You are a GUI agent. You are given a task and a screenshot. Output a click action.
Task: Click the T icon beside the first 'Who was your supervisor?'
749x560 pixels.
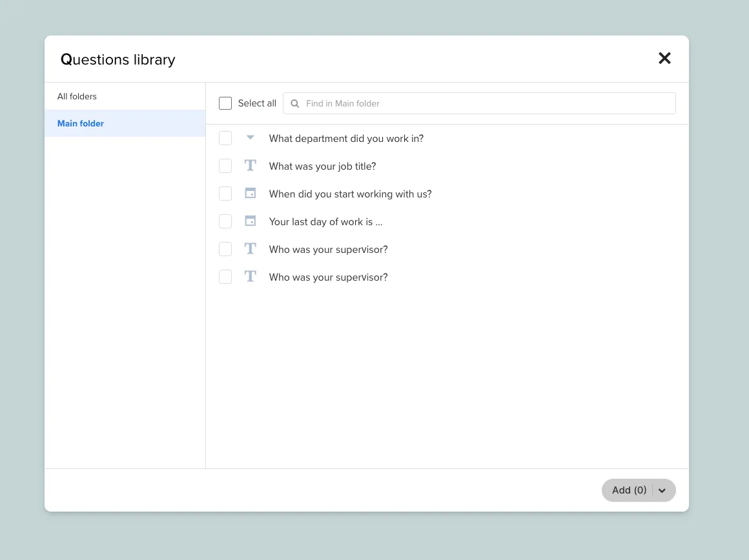[250, 248]
